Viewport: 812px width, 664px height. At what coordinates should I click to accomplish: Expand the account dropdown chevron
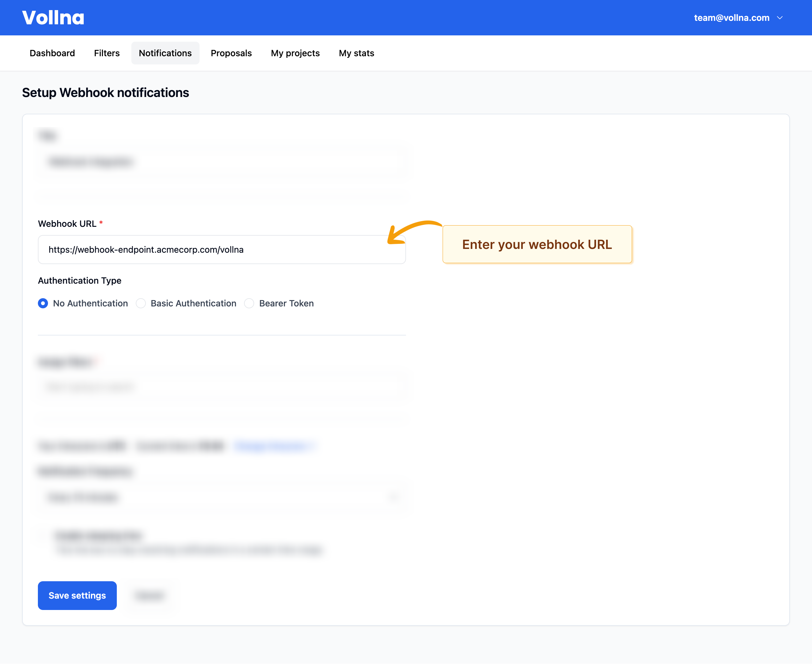tap(779, 18)
